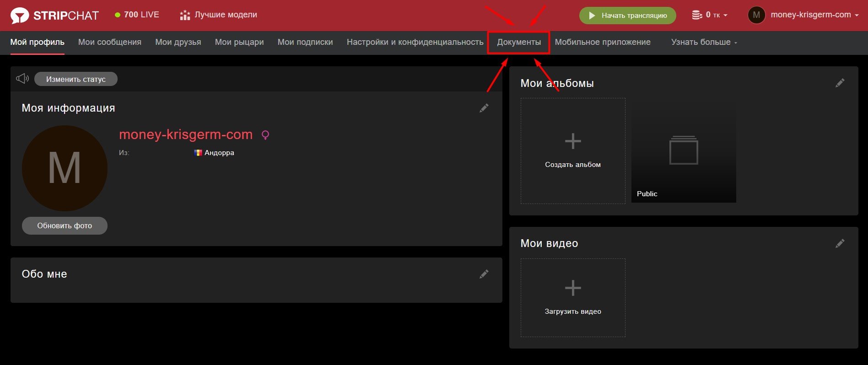Open the money-krisgerm-com account dropdown

pyautogui.click(x=814, y=15)
